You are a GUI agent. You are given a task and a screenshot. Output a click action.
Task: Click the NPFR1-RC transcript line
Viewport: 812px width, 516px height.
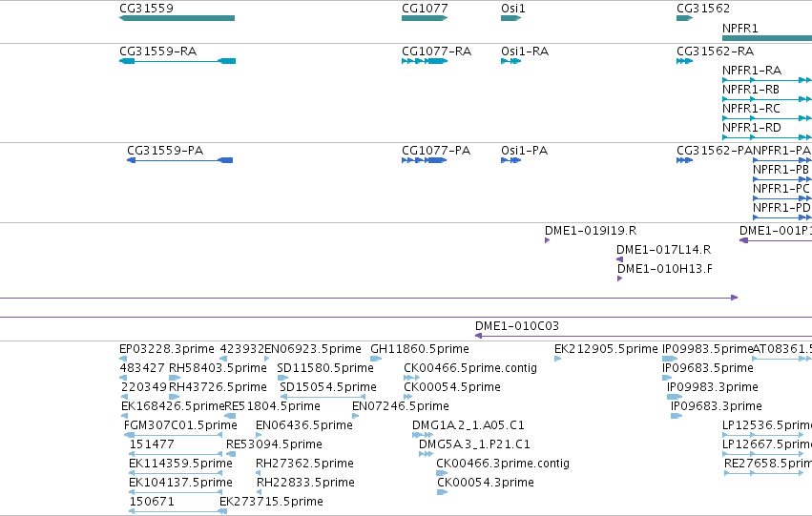[x=767, y=118]
